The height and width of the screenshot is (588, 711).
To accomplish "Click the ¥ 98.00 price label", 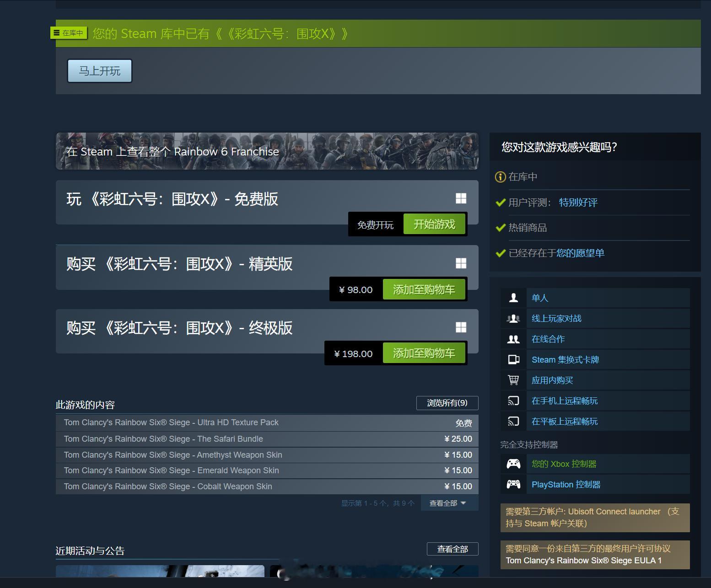I will tap(355, 290).
